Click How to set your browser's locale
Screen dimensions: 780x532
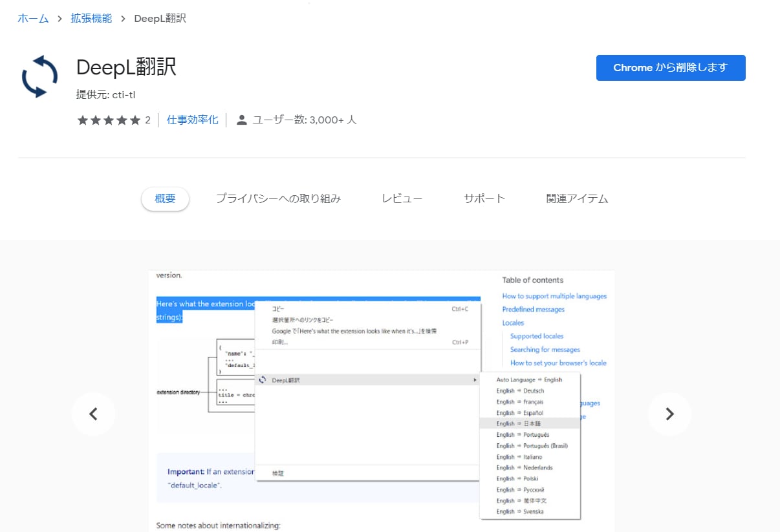(x=558, y=363)
